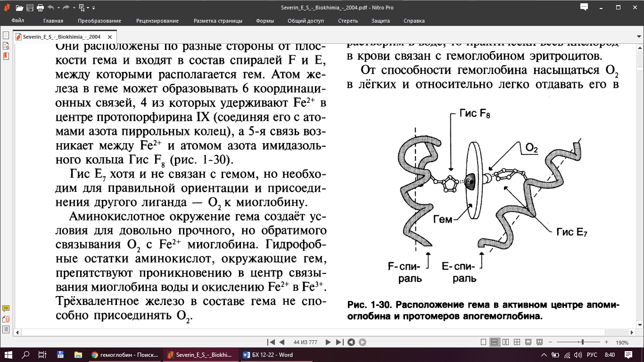
Task: Open the pinned save-disk app on the taskbar
Action: tap(60, 355)
